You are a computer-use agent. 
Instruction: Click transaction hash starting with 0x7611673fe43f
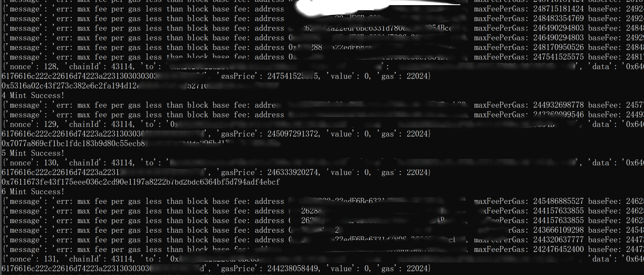tap(141, 182)
